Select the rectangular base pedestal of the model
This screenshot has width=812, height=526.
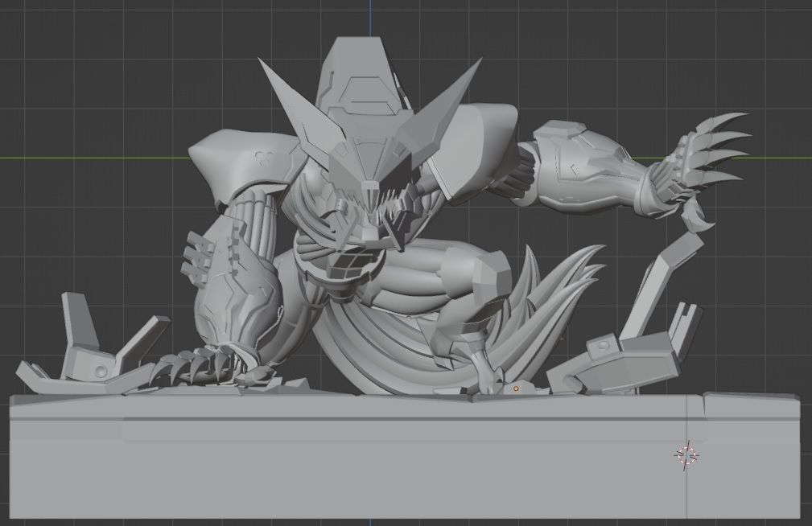point(404,455)
